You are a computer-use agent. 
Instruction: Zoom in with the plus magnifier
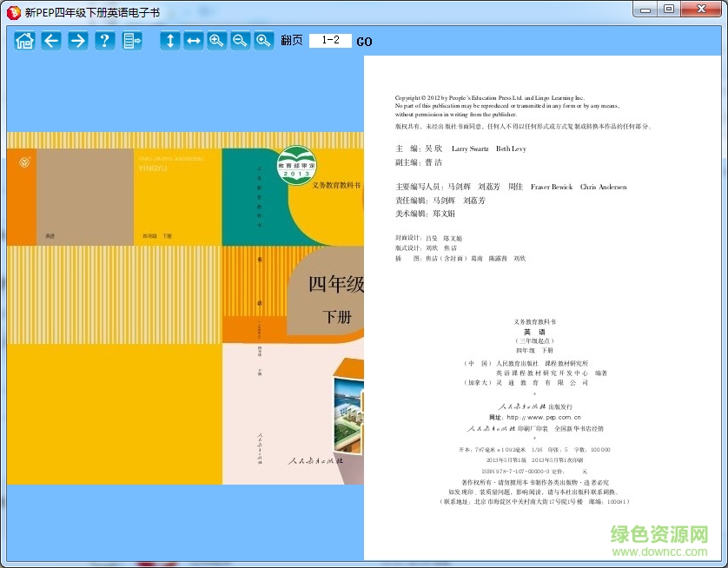(x=217, y=40)
